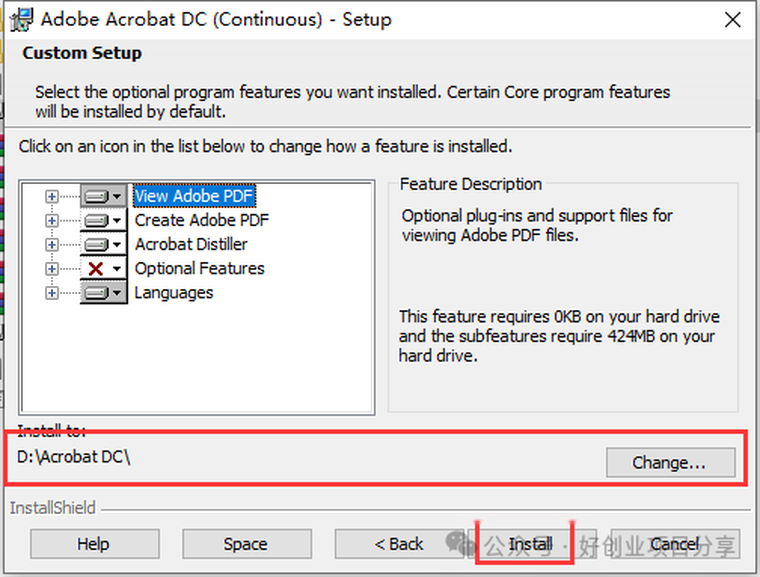Expand the Acrobat Distiller tree node
This screenshot has width=760, height=577.
pyautogui.click(x=52, y=244)
